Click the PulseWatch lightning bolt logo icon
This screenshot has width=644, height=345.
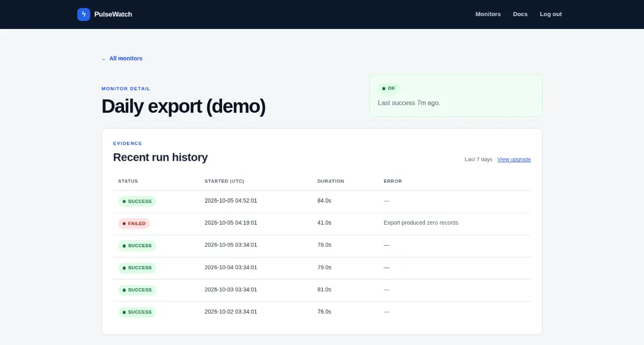[x=84, y=15]
